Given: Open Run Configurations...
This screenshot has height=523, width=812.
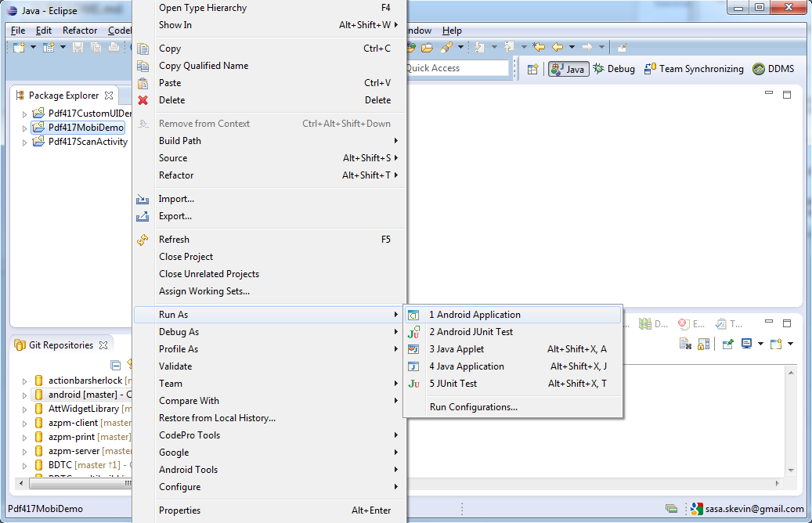Looking at the screenshot, I should [x=513, y=407].
